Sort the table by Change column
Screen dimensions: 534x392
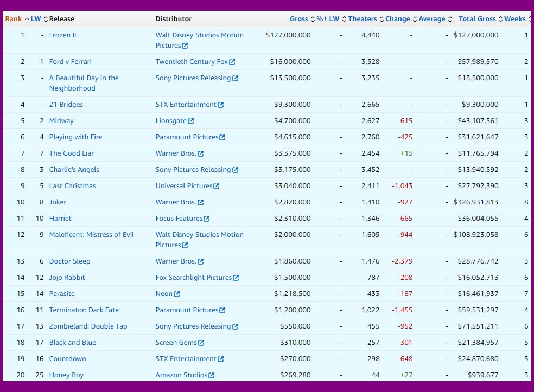397,19
